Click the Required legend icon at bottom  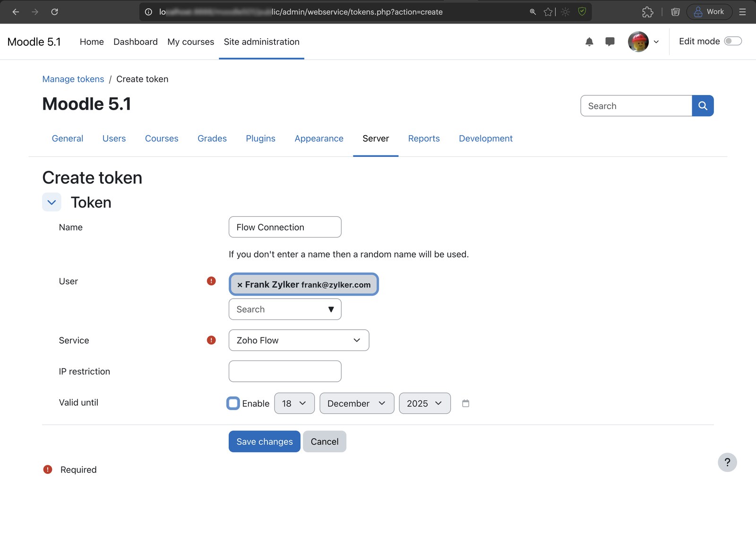(48, 470)
